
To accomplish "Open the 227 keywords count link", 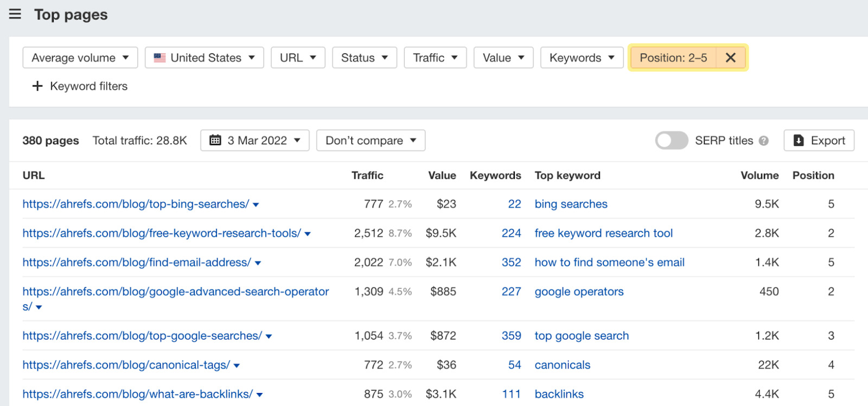I will point(512,292).
